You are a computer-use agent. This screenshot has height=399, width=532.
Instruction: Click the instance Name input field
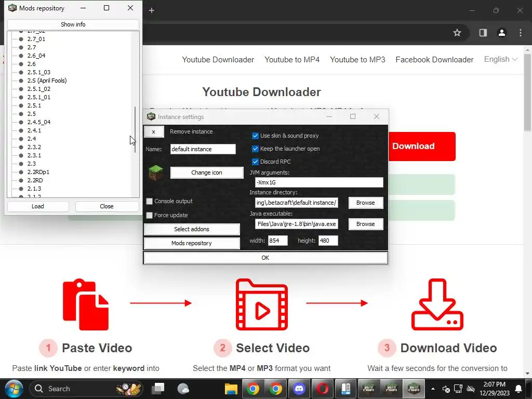click(x=203, y=149)
